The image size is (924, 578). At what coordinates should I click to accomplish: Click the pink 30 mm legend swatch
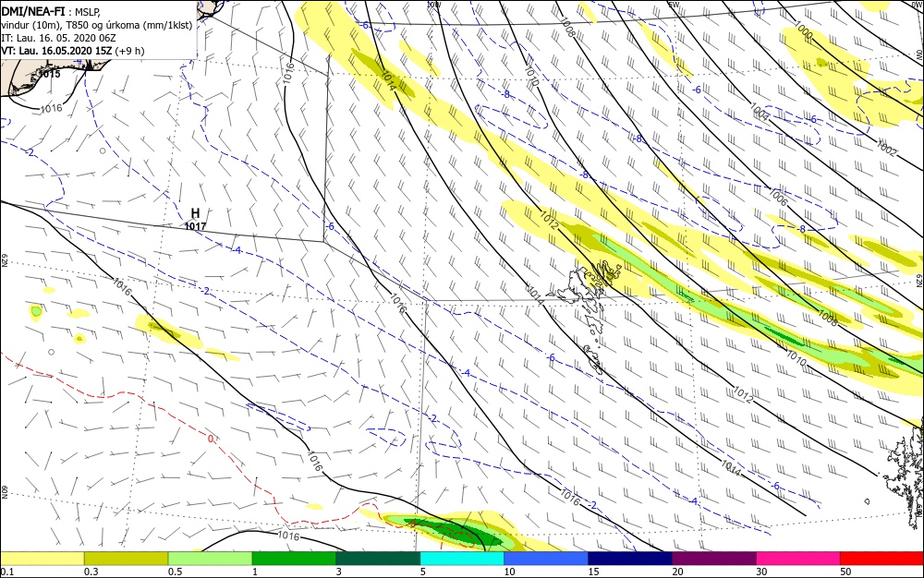click(798, 559)
